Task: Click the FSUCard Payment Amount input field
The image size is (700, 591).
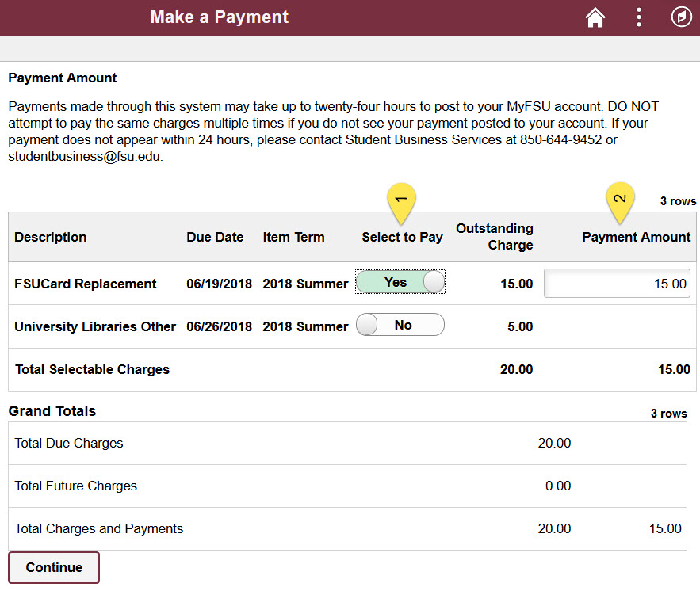Action: tap(617, 284)
